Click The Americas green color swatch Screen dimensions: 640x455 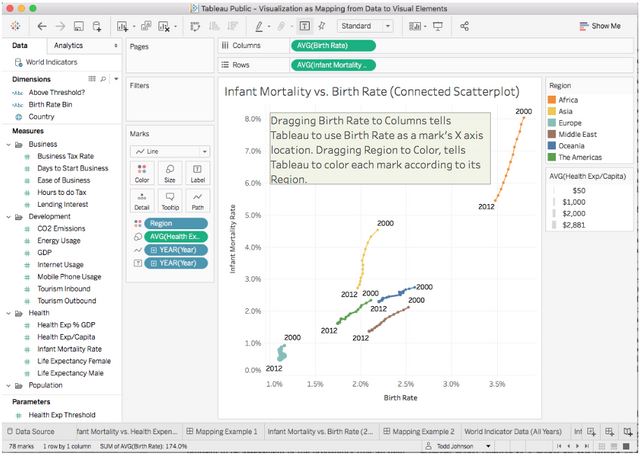click(552, 157)
